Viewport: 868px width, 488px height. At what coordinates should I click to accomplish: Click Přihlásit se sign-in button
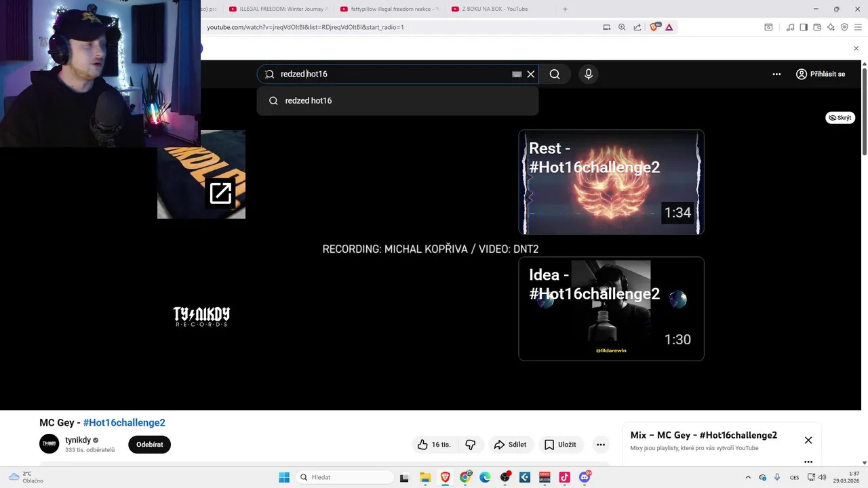(821, 74)
